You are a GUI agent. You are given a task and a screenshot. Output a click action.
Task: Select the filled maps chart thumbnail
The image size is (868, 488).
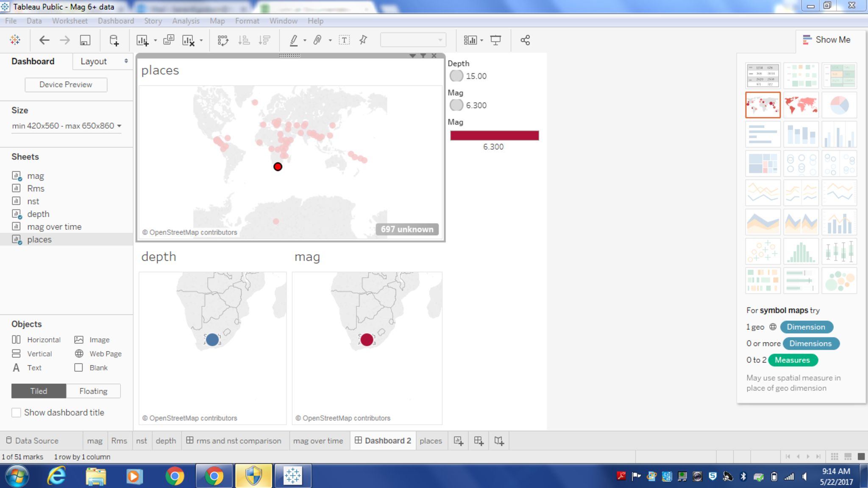click(x=801, y=105)
